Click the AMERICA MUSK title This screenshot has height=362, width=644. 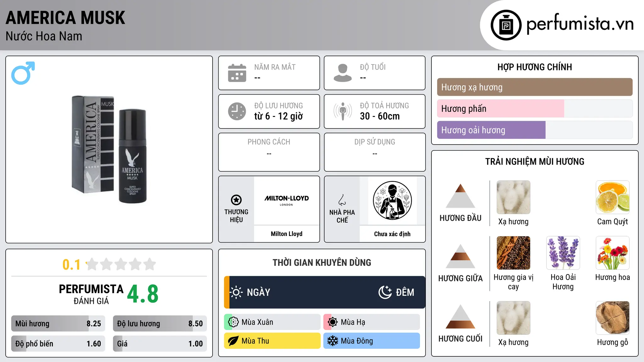65,18
